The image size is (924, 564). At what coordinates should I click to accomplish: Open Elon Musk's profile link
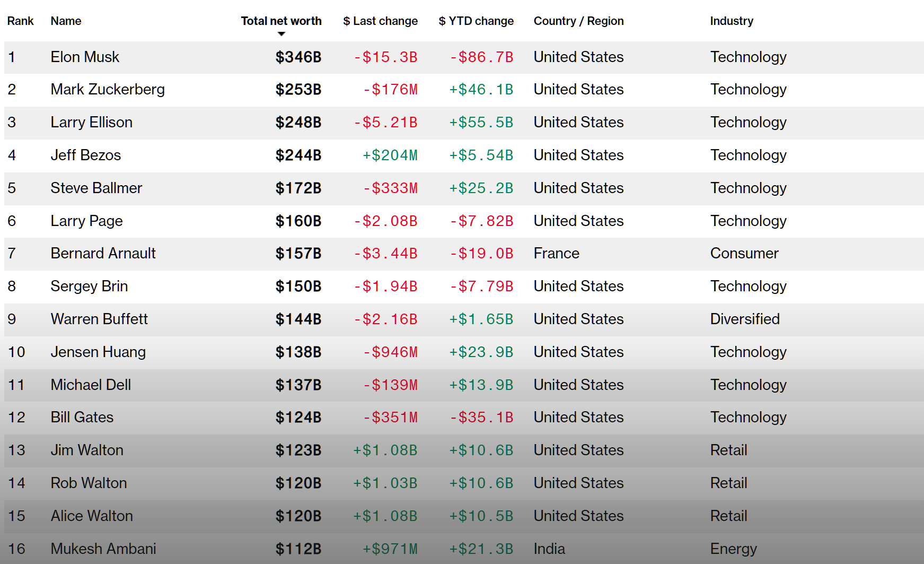point(85,57)
